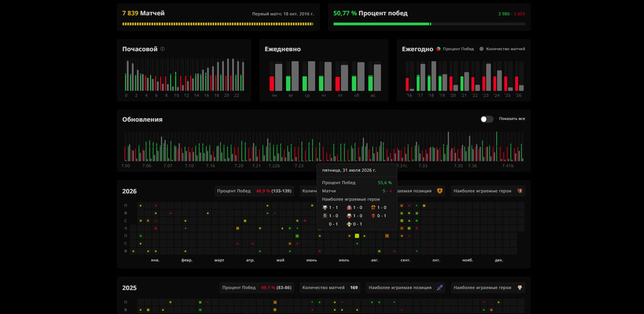This screenshot has height=314, width=644.
Task: Click the сент. month label in 2026 heatmap
Action: (406, 260)
